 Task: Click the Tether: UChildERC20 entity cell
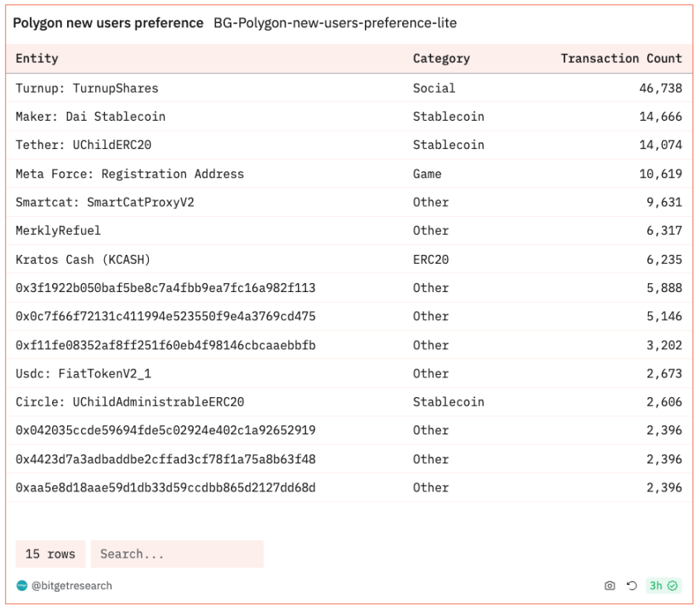(84, 145)
